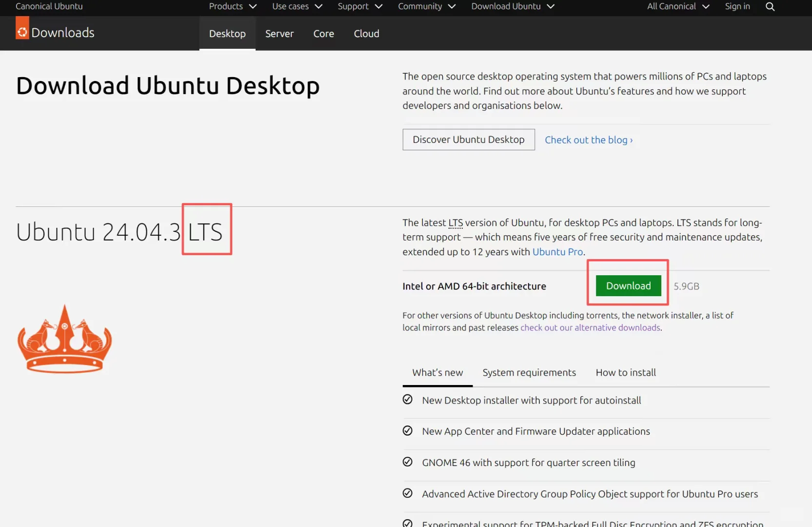Click the New Desktop installer with autoinstall text

532,400
